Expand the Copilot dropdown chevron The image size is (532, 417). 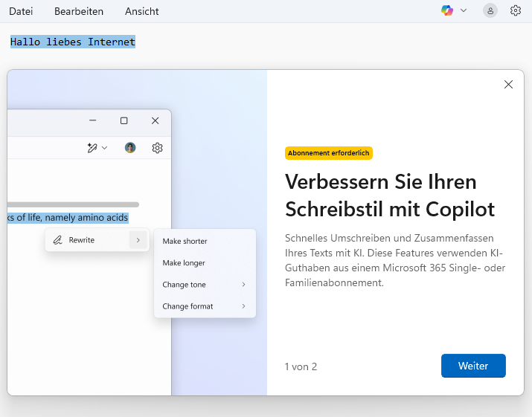464,10
